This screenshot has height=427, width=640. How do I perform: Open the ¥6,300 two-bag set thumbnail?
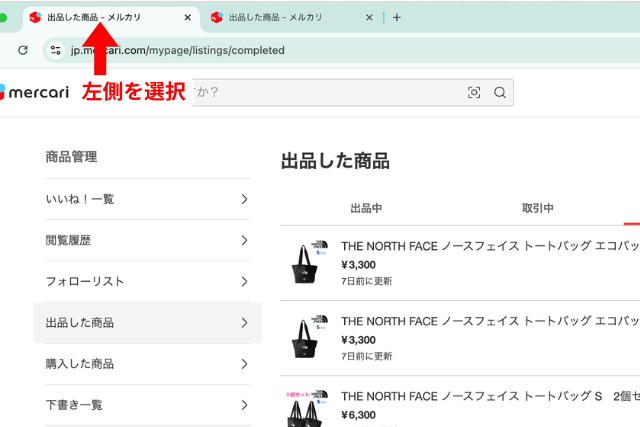pos(306,407)
